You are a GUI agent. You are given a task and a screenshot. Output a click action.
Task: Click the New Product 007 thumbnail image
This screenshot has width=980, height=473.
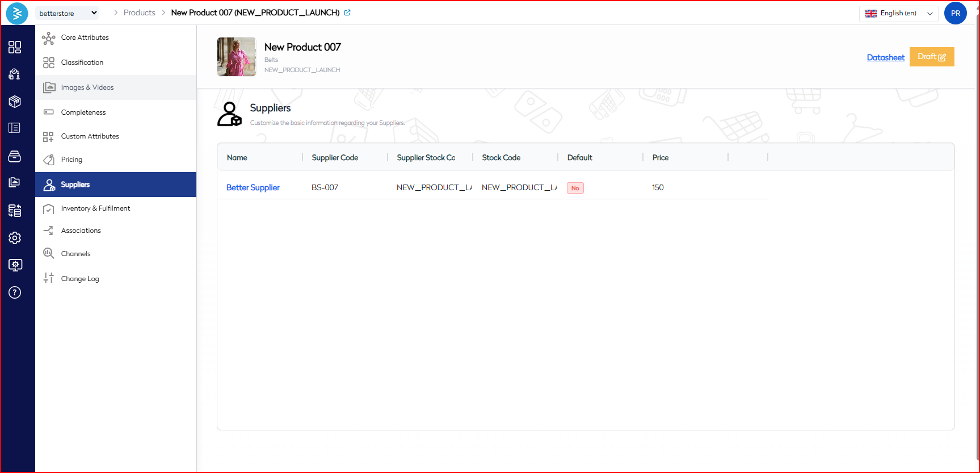(x=236, y=57)
